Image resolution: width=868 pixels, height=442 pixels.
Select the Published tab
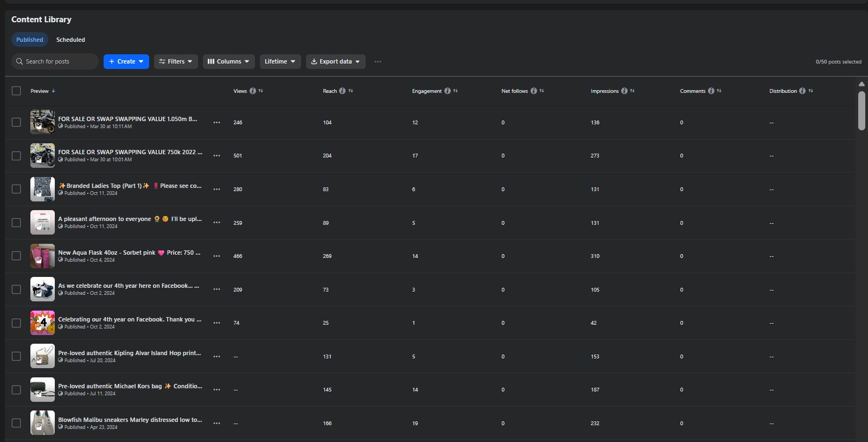point(30,40)
